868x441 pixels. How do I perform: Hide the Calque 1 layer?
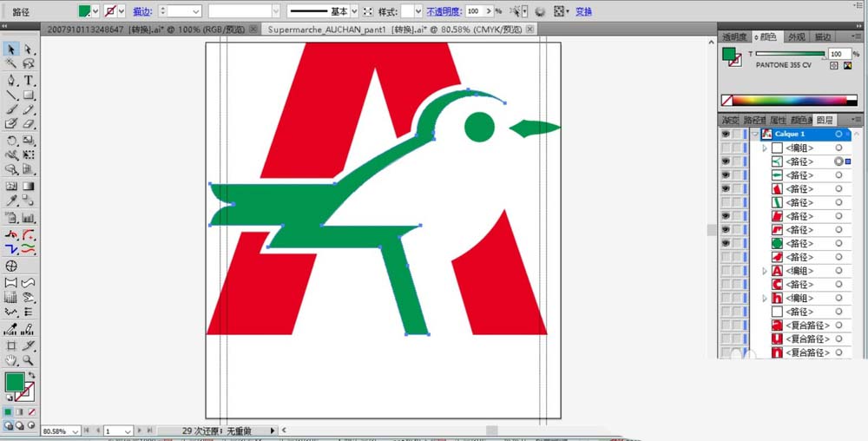(725, 134)
